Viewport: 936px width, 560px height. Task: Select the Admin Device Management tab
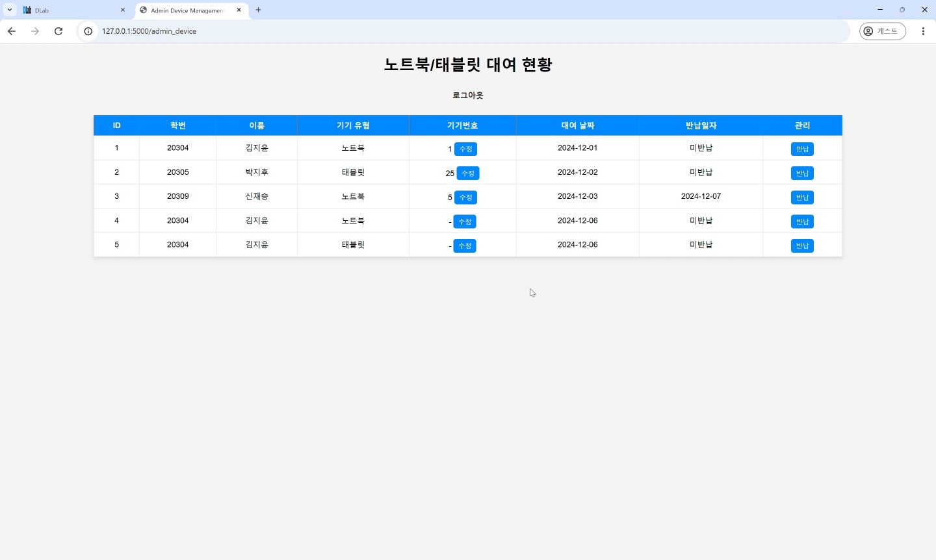(192, 10)
